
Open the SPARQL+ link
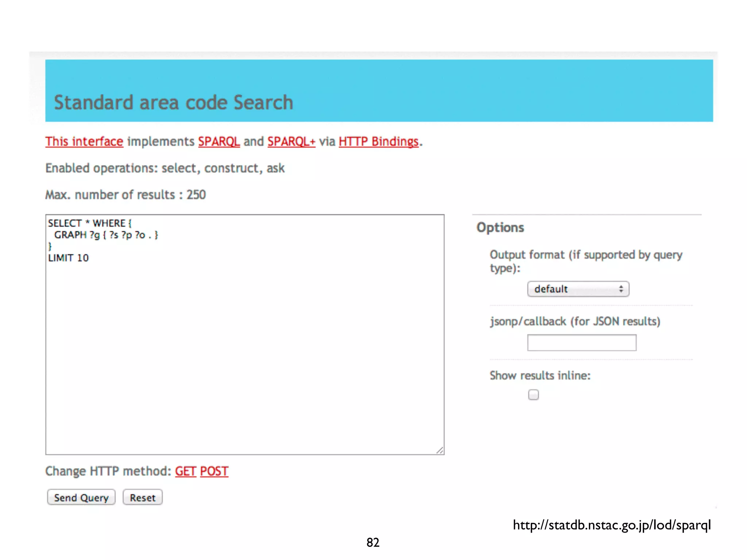(291, 141)
